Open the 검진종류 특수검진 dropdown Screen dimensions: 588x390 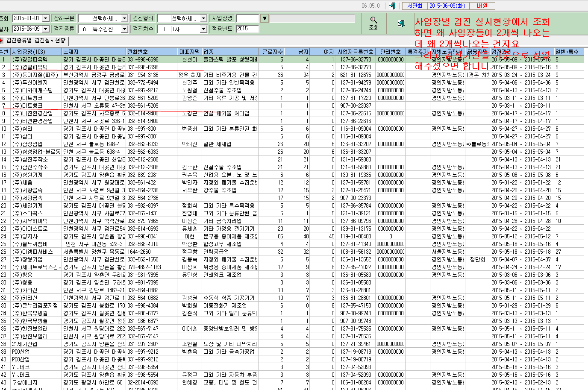pyautogui.click(x=124, y=29)
